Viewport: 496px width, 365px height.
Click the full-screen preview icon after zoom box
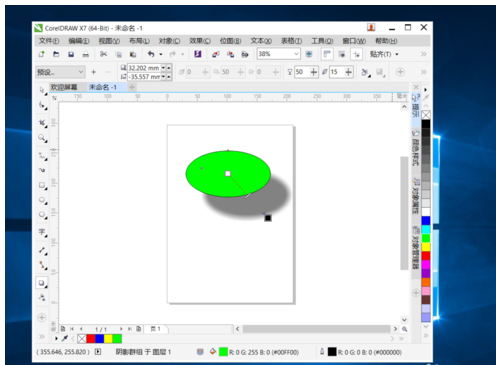click(309, 54)
